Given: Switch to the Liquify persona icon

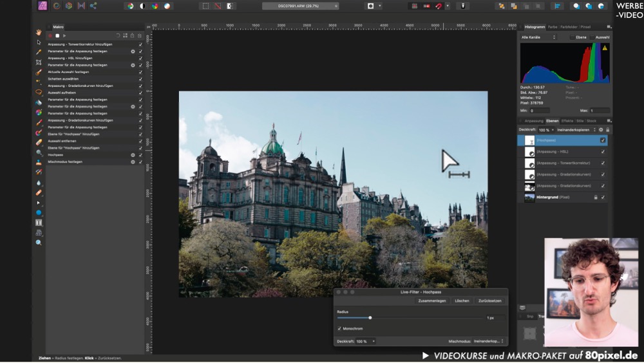Looking at the screenshot, I should pyautogui.click(x=56, y=6).
